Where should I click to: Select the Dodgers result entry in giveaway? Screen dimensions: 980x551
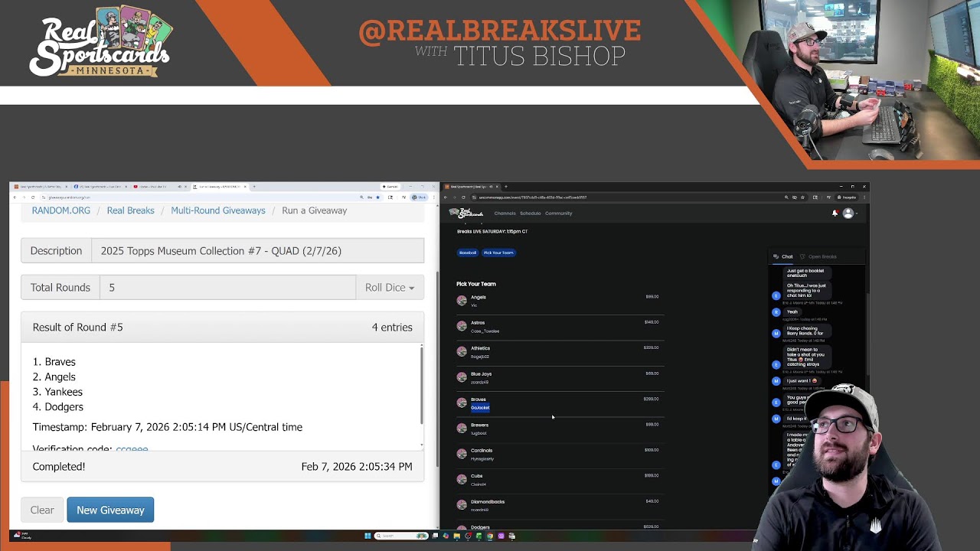tap(64, 406)
